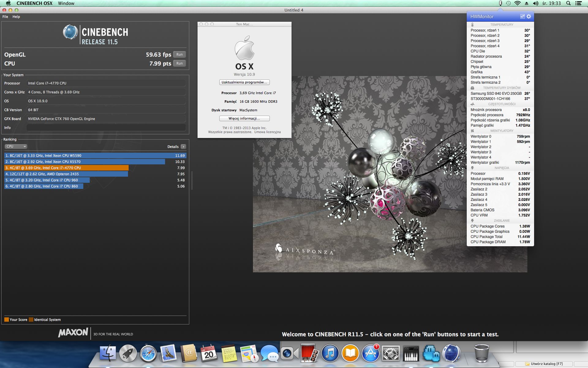Image resolution: width=588 pixels, height=368 pixels.
Task: Open Messages from the Dock
Action: [x=269, y=354]
